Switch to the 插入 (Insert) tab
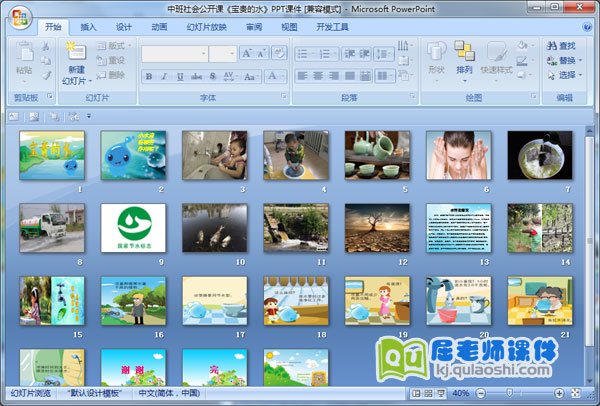 [x=88, y=27]
